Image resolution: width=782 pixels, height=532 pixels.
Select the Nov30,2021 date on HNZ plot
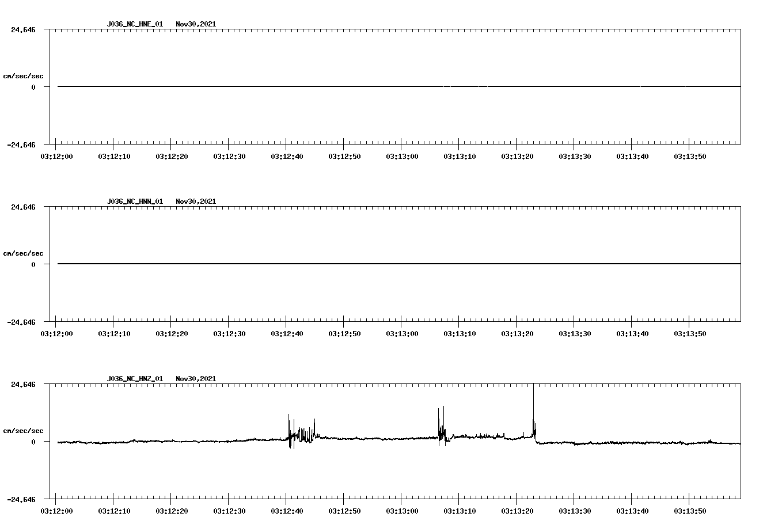coord(196,379)
